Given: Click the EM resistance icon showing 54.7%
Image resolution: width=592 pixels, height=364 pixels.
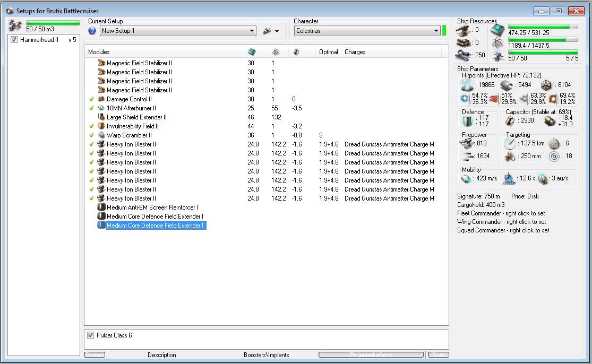Looking at the screenshot, I should (x=465, y=99).
